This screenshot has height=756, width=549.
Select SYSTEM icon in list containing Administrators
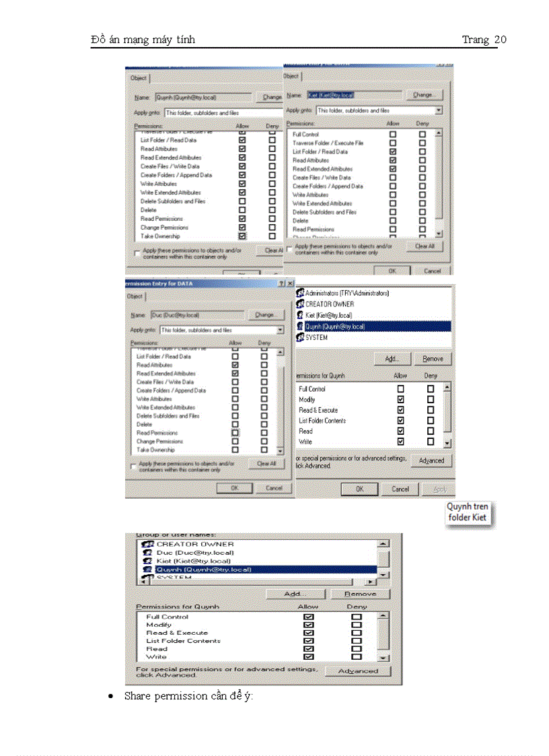300,337
